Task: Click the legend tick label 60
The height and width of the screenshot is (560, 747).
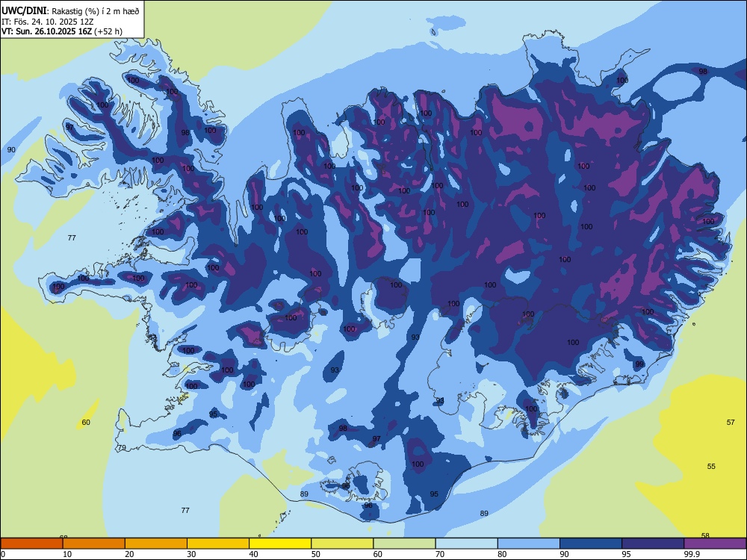Action: [x=378, y=554]
